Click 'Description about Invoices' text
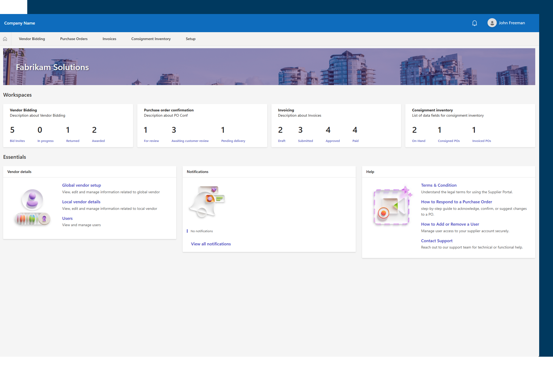This screenshot has width=553, height=392. point(300,115)
